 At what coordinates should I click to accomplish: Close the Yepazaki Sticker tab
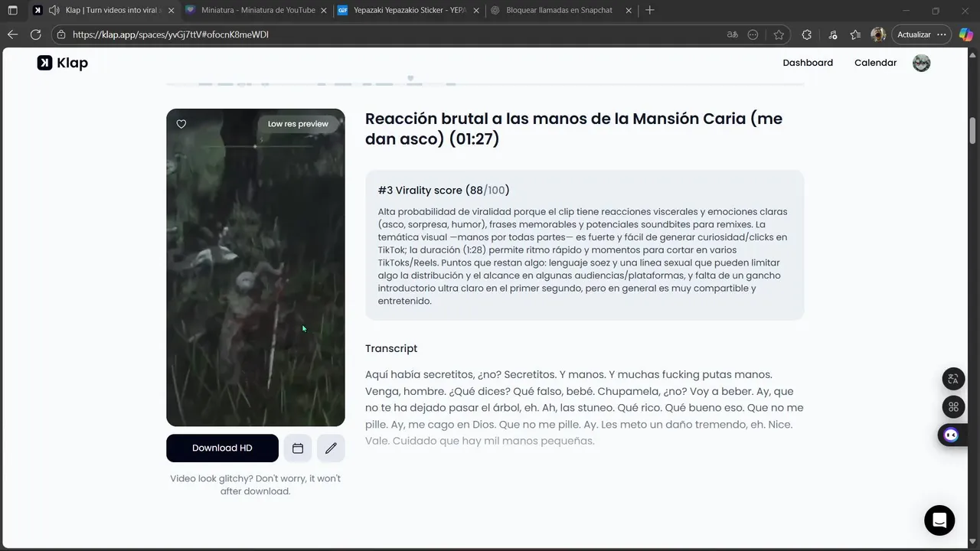click(476, 10)
